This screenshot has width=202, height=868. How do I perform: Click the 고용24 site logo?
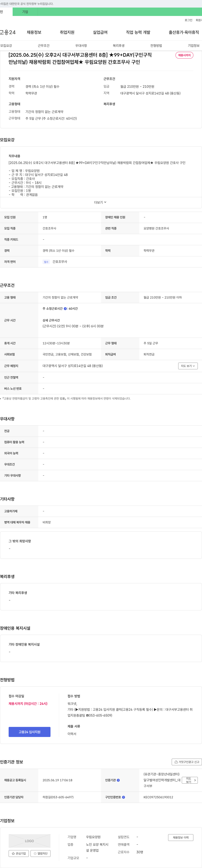pos(8,32)
